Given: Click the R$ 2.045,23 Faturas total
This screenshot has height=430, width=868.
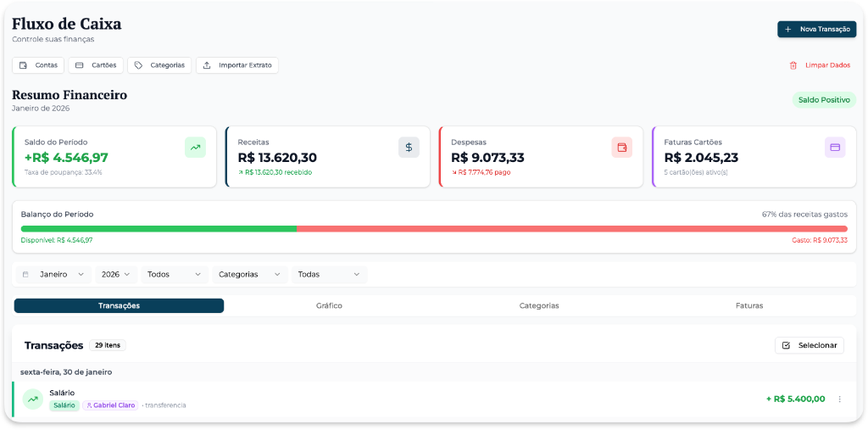Looking at the screenshot, I should click(701, 158).
